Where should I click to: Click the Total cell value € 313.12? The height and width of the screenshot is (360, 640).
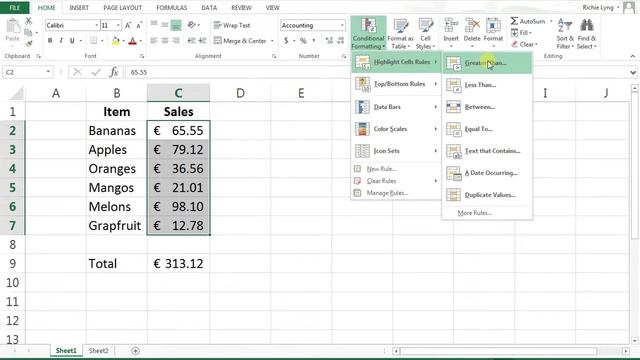(x=178, y=264)
